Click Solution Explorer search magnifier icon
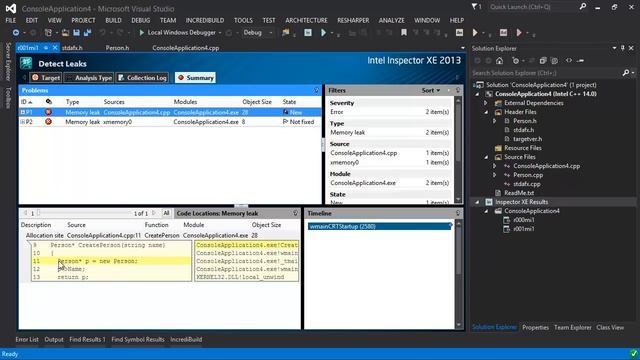 pyautogui.click(x=626, y=73)
